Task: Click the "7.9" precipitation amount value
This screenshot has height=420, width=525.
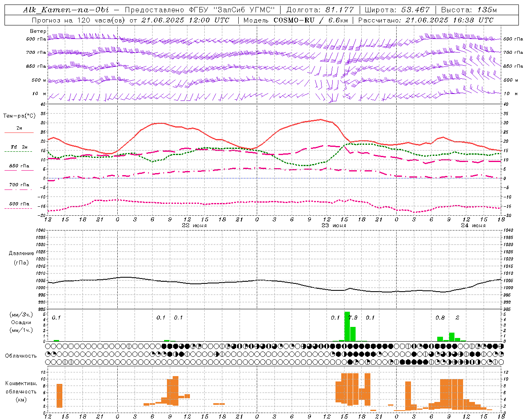Action: click(353, 317)
